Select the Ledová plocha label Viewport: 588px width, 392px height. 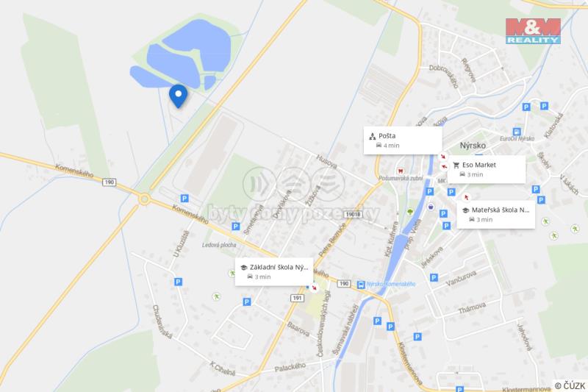(219, 245)
